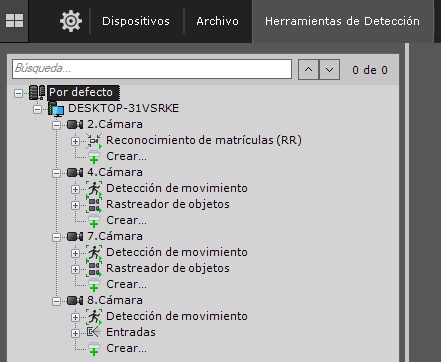The height and width of the screenshot is (362, 441).
Task: Collapse the DESKTOP-31VSRKE node
Action: coord(37,109)
